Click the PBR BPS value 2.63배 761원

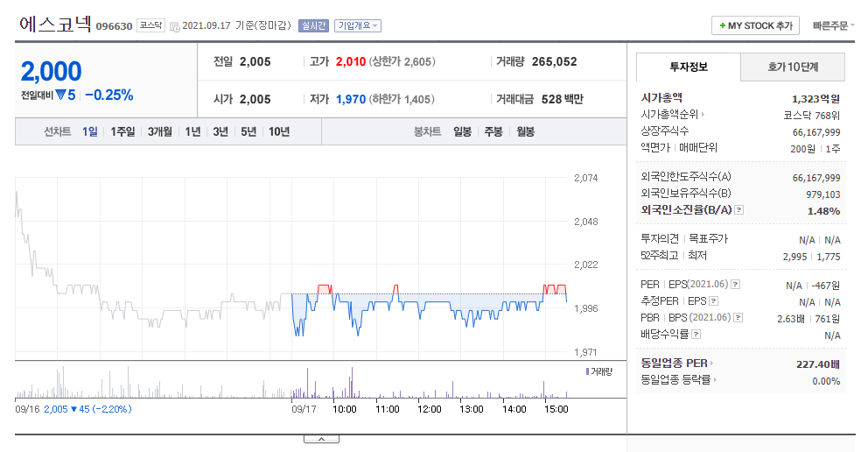(x=808, y=319)
